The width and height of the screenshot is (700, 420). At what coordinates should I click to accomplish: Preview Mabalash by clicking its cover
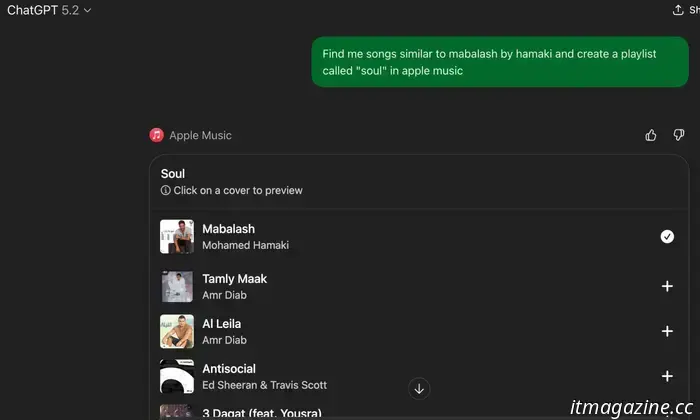[x=177, y=236]
